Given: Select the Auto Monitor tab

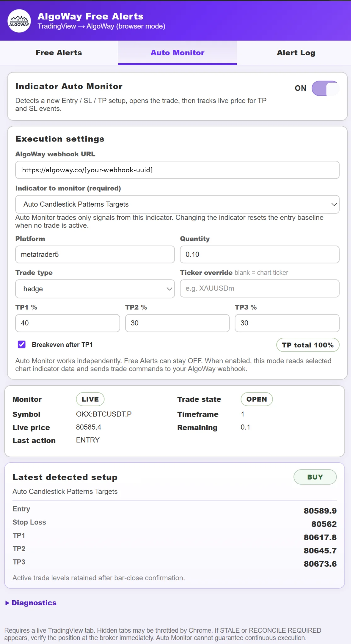Looking at the screenshot, I should click(177, 53).
